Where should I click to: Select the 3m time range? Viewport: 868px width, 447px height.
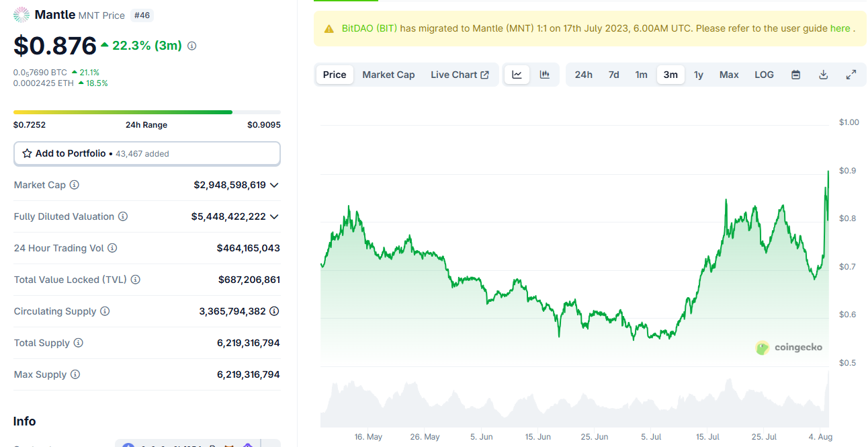[x=670, y=75]
